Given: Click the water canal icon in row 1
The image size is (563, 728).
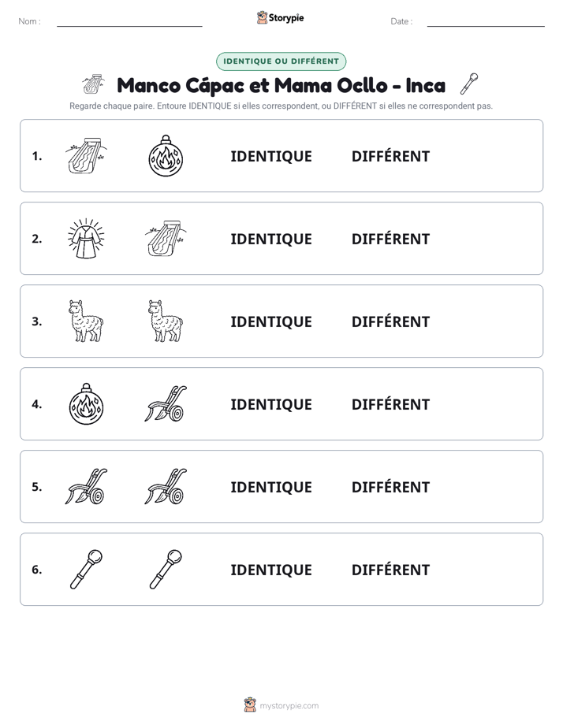Looking at the screenshot, I should 87,156.
